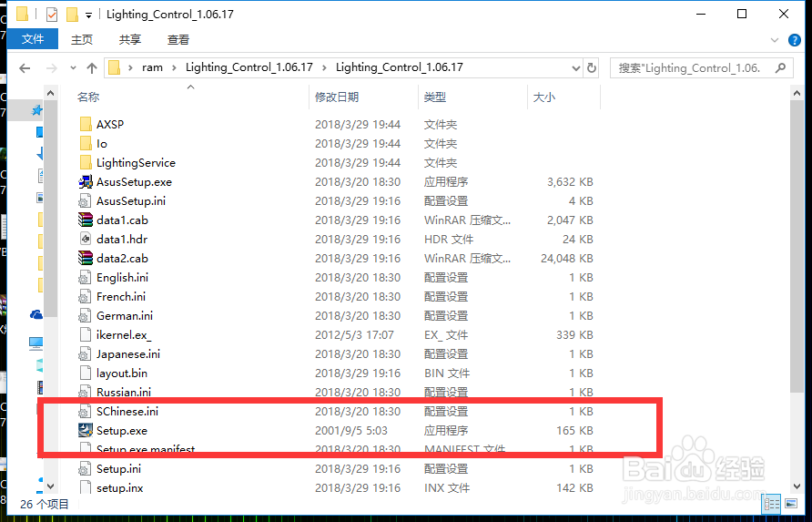The image size is (812, 522).
Task: Sort by the 大小 column header
Action: 544,97
